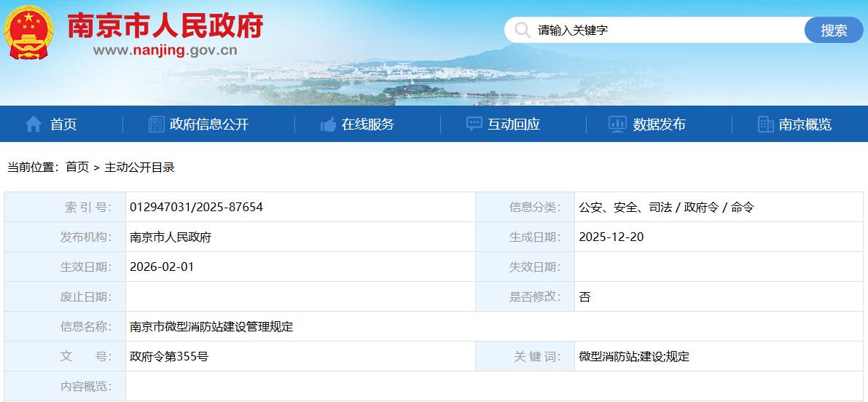
Task: Select index number 012947031/2025-87654
Action: (196, 207)
